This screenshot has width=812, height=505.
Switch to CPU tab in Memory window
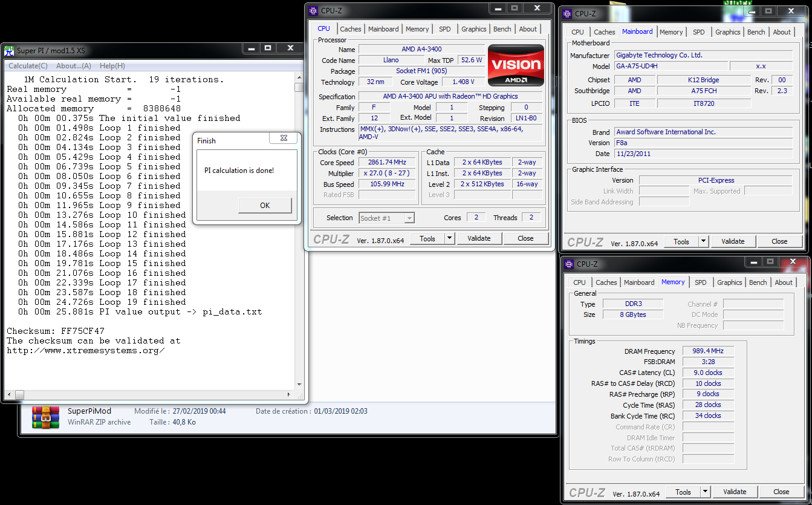click(x=579, y=282)
